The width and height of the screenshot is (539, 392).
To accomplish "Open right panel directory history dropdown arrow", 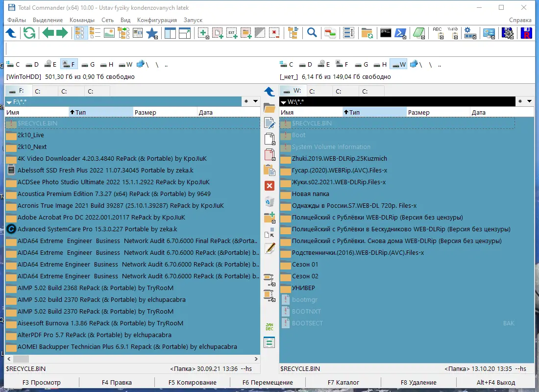I will (529, 101).
